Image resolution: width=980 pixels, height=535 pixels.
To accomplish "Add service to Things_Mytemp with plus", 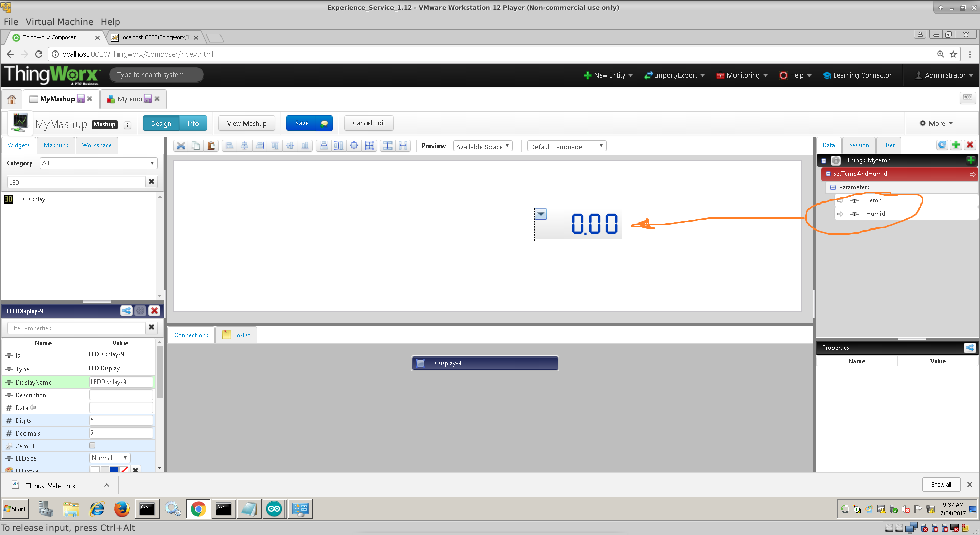I will coord(971,160).
